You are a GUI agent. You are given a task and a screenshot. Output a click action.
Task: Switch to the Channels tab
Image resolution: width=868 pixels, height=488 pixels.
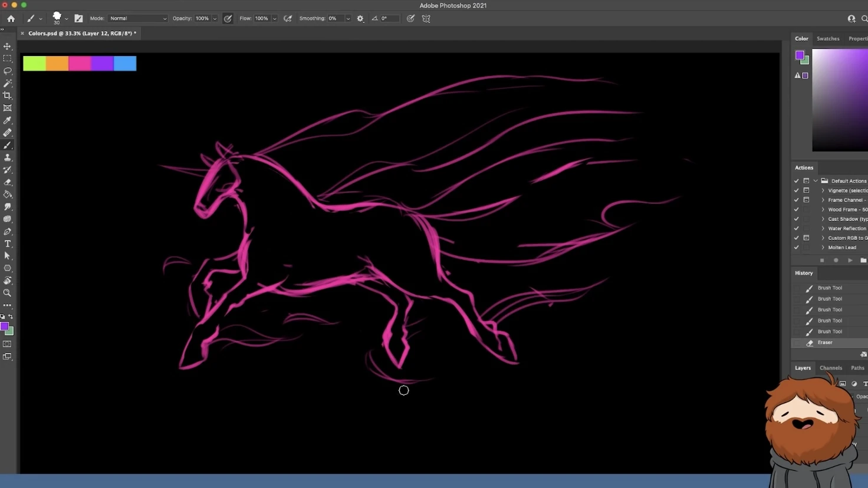[831, 368]
